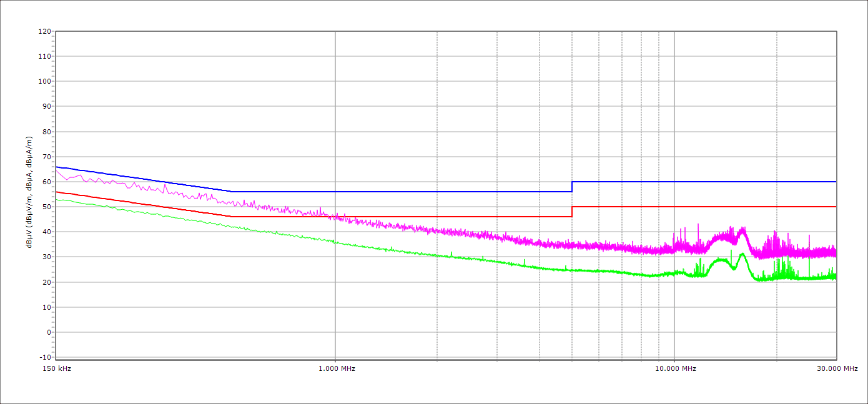Screen dimensions: 868x404
Task: Click the -10 y-axis tick label
Action: pyautogui.click(x=44, y=357)
